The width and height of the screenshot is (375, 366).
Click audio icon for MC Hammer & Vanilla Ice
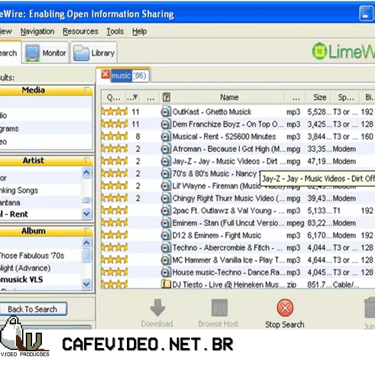coord(166,260)
